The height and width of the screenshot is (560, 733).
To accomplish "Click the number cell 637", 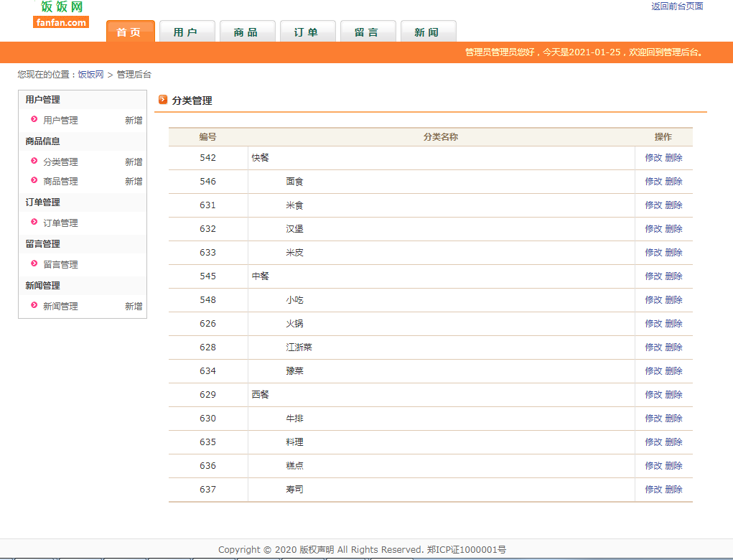I will tap(208, 490).
